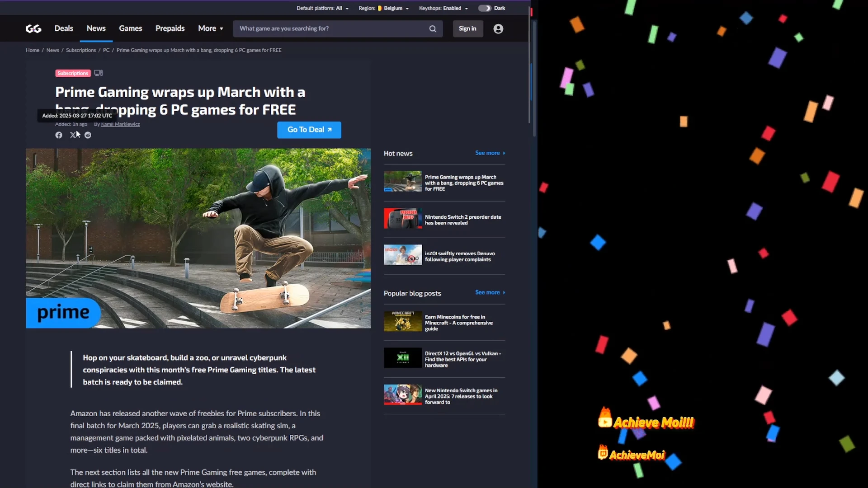868x488 pixels.
Task: Open the DirectX XII blog thumbnail
Action: (x=403, y=358)
